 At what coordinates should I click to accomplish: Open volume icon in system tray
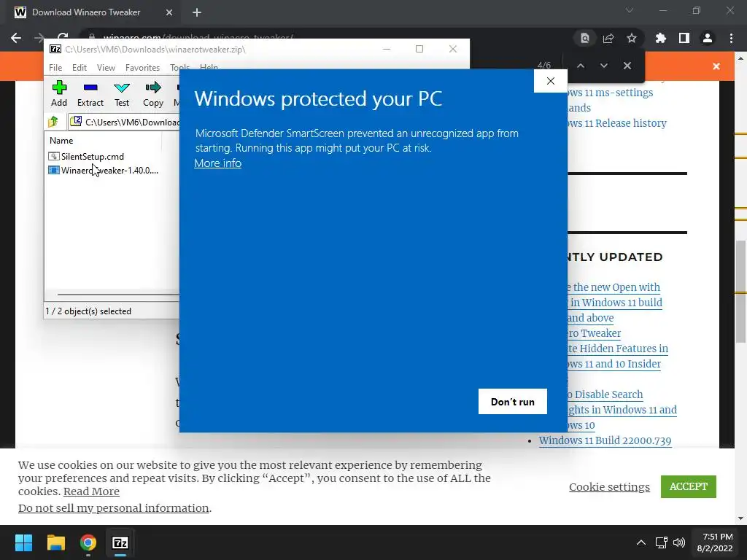tap(678, 542)
